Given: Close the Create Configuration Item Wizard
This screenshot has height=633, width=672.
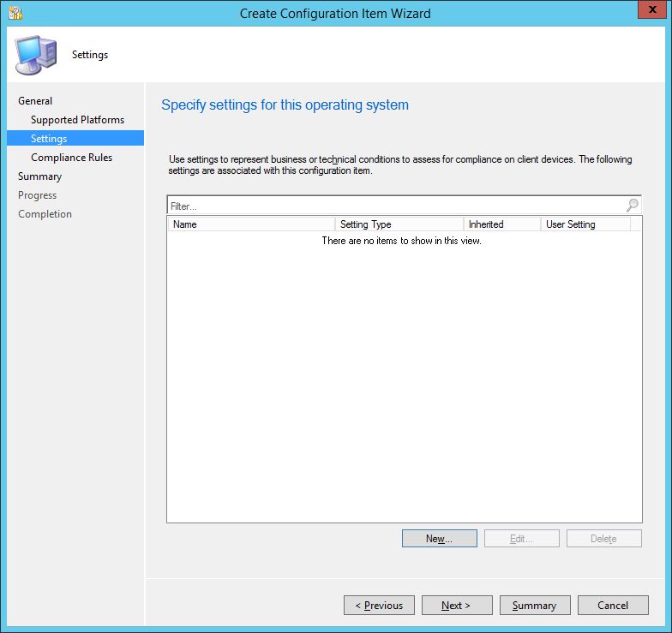Looking at the screenshot, I should (651, 10).
